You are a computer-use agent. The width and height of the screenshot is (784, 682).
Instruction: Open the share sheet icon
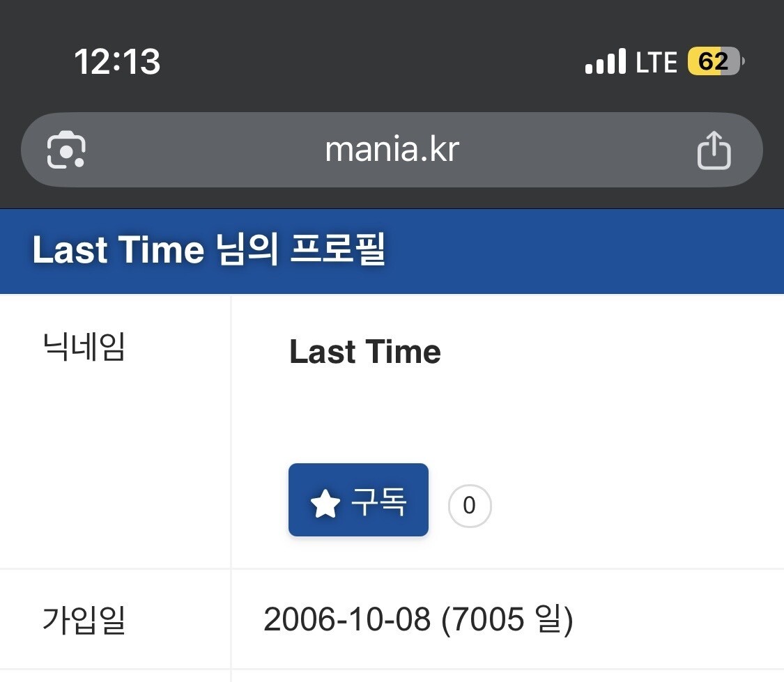tap(714, 150)
